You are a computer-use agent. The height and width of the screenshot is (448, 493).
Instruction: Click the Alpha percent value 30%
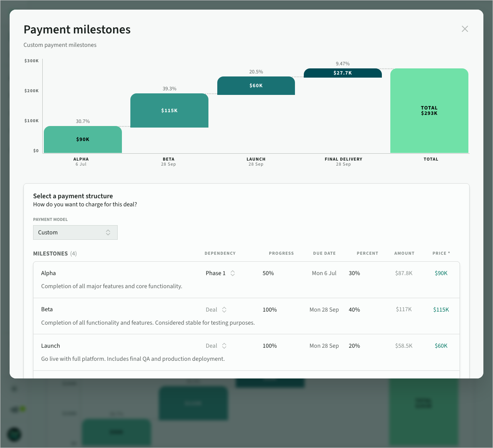pos(354,273)
